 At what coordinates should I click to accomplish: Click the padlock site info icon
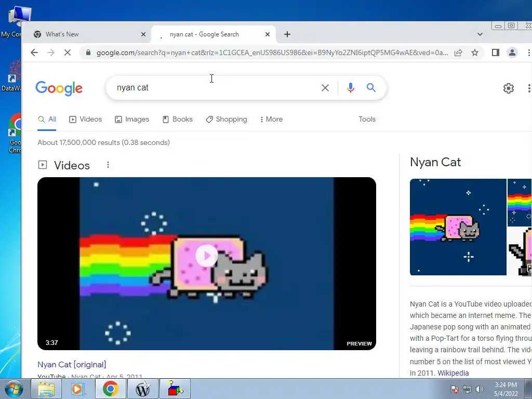(x=88, y=52)
